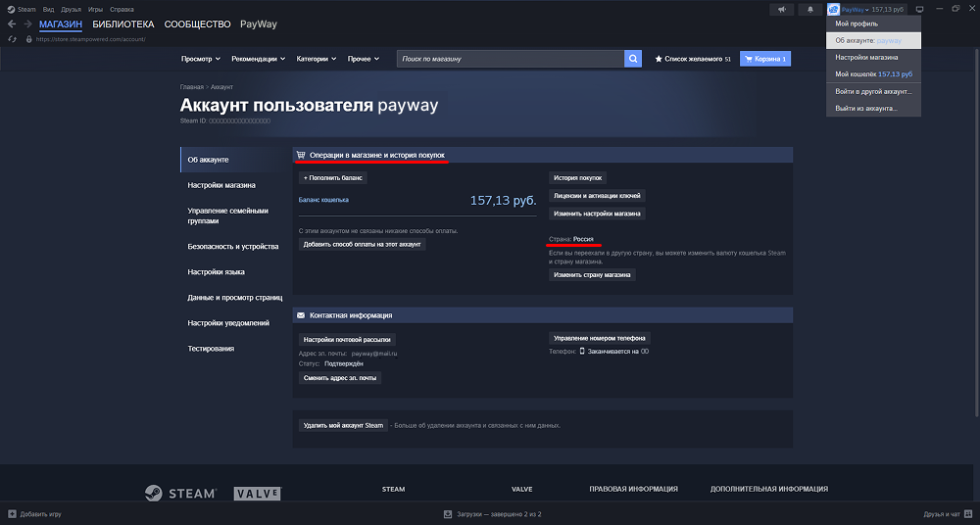Open Данные и просмотр страниц section
Image resolution: width=980 pixels, height=525 pixels.
pyautogui.click(x=234, y=298)
